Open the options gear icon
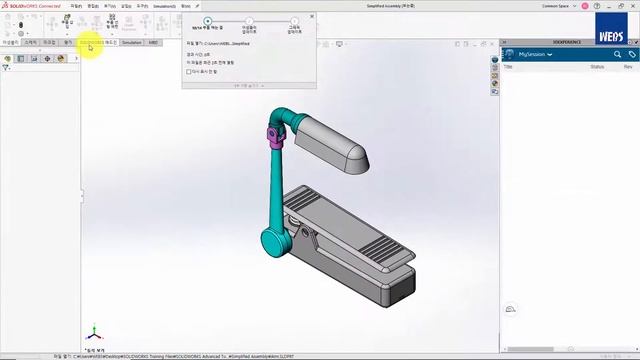The width and height of the screenshot is (640, 360). point(21,34)
